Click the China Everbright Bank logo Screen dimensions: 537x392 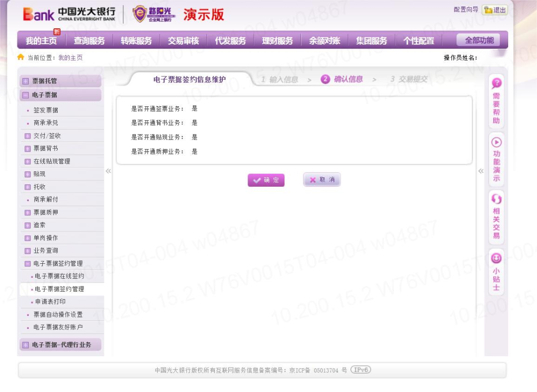coord(70,14)
